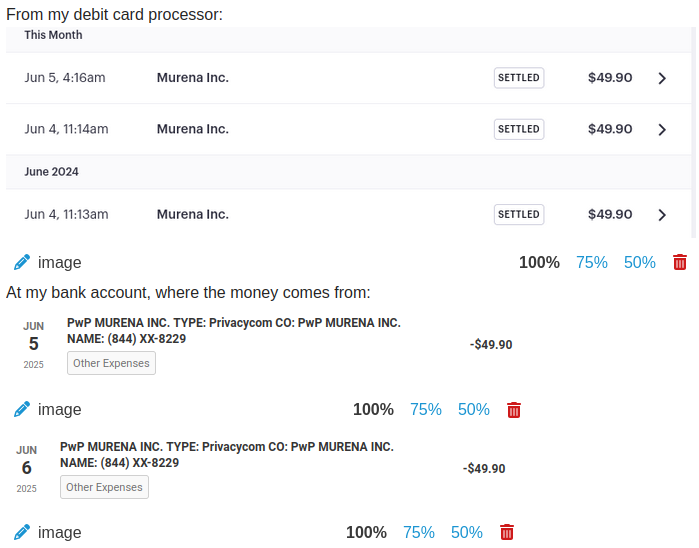This screenshot has width=699, height=548.
Task: Click the SETTLED badge on the Jun 5 transaction
Action: [x=519, y=78]
